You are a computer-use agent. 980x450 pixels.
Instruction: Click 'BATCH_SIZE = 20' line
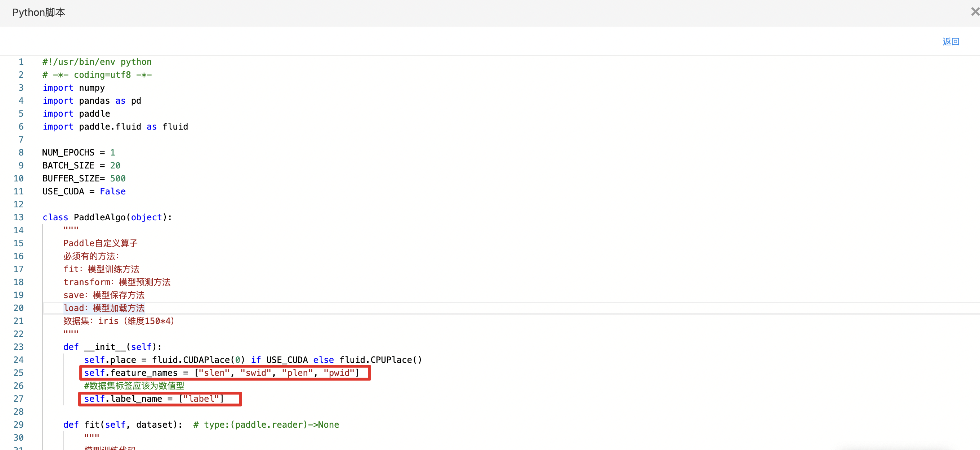81,165
